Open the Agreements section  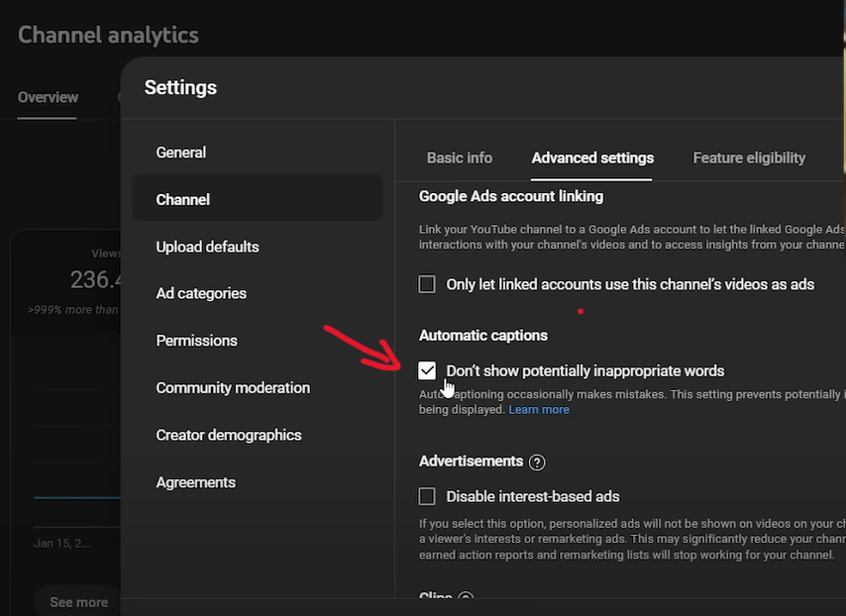(x=195, y=483)
